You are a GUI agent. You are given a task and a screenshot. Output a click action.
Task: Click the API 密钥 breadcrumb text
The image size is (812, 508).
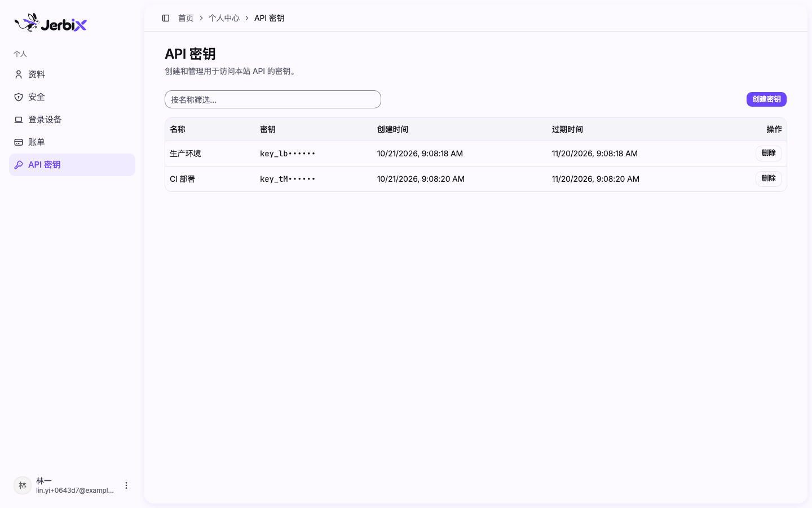click(269, 18)
